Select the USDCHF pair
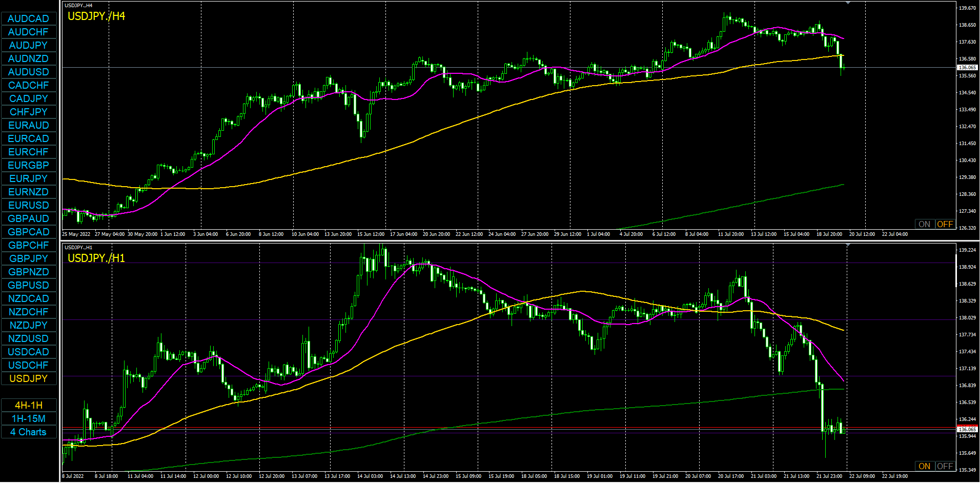Viewport: 980px width, 483px height. 29,365
